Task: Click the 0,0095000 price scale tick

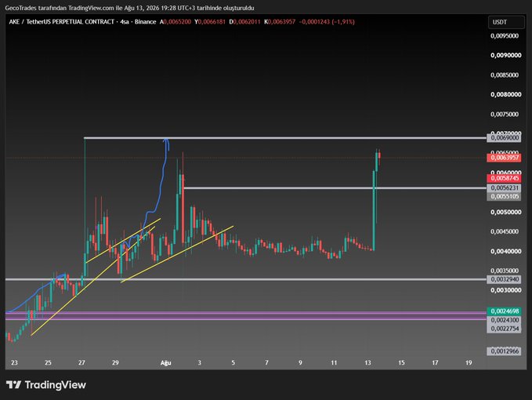Action: pyautogui.click(x=505, y=35)
